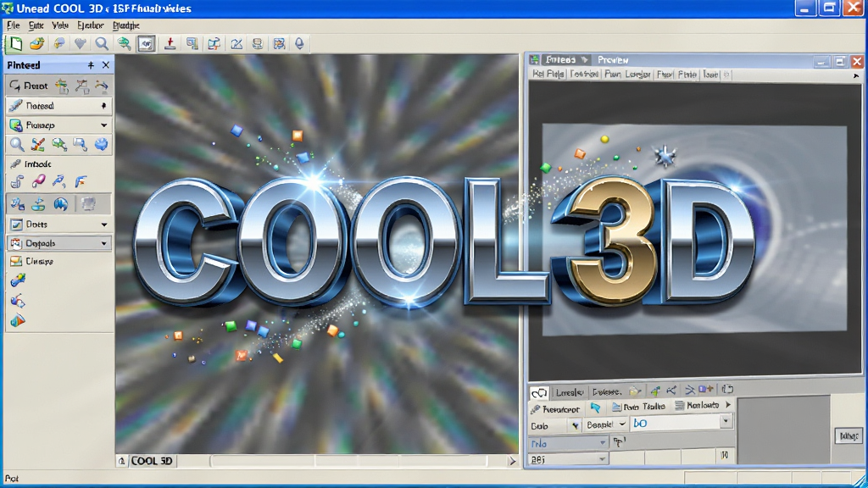Open the Bonplel dropdown

[606, 424]
